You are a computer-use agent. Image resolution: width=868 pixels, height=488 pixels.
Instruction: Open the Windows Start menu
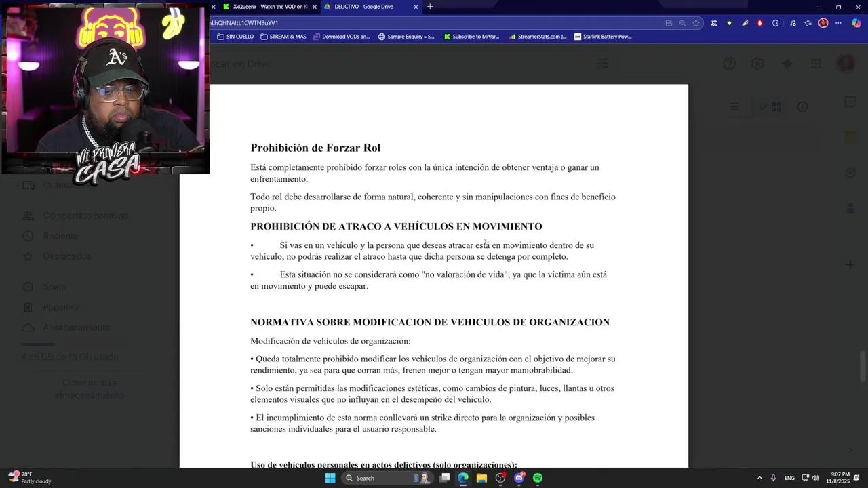[330, 478]
